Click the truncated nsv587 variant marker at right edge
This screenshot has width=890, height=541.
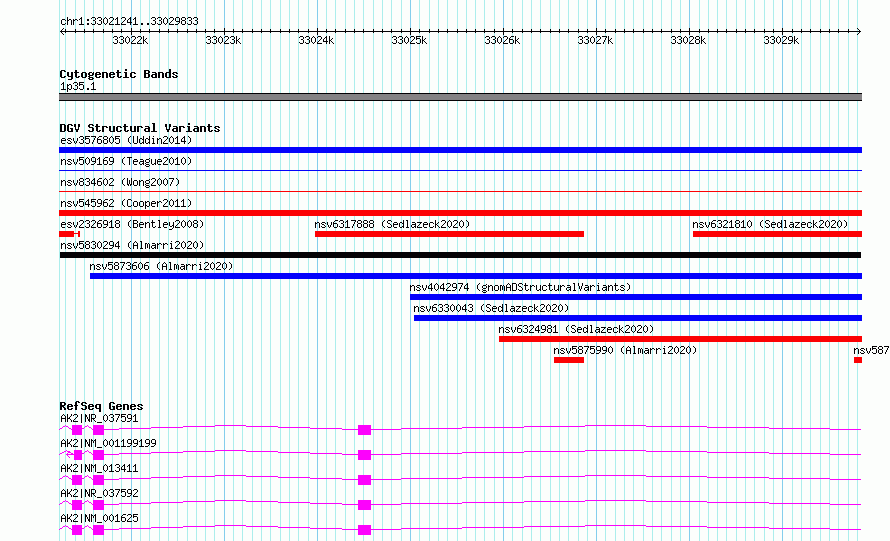tap(858, 360)
